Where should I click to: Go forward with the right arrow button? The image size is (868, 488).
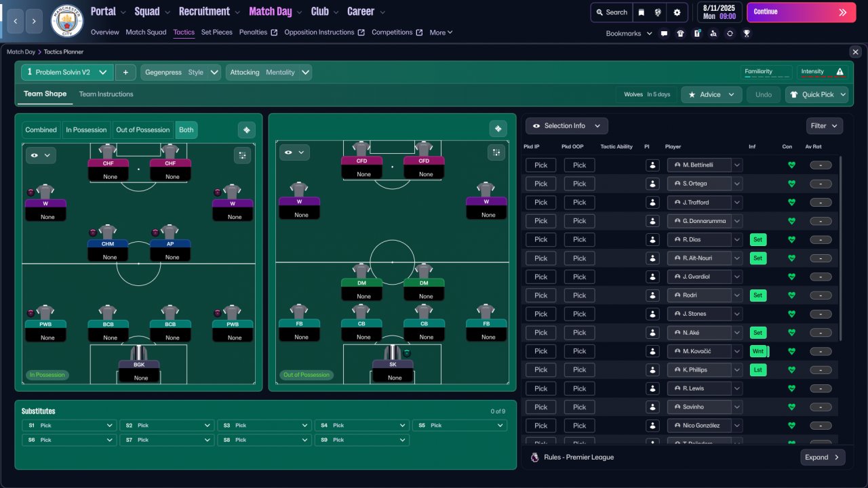pos(35,21)
